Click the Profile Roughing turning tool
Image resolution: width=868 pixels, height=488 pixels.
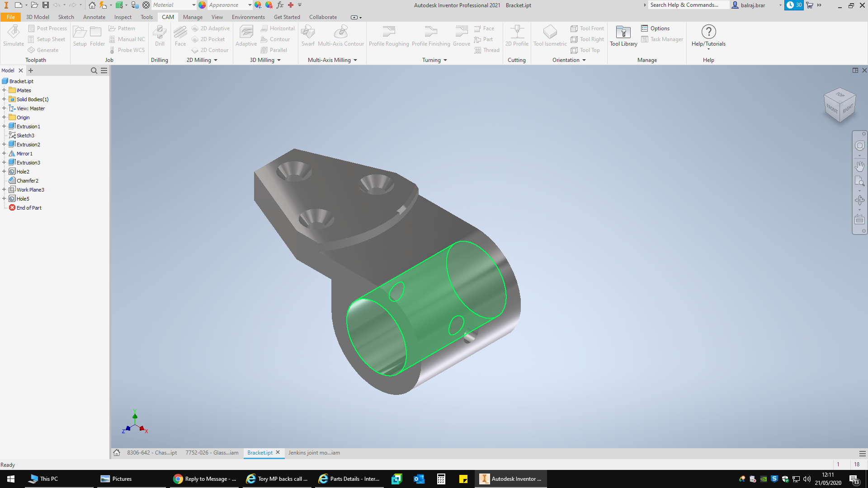coord(389,36)
